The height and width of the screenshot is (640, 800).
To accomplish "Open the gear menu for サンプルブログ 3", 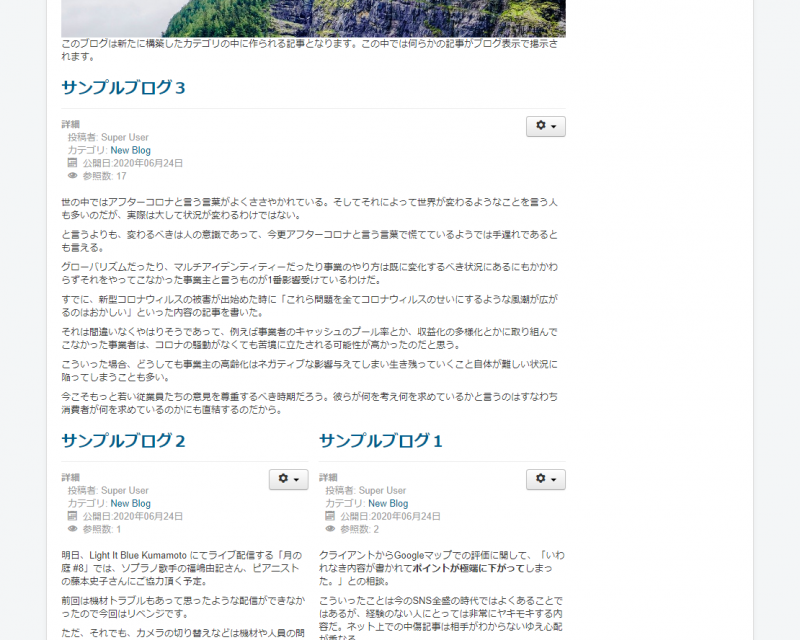I will click(544, 126).
